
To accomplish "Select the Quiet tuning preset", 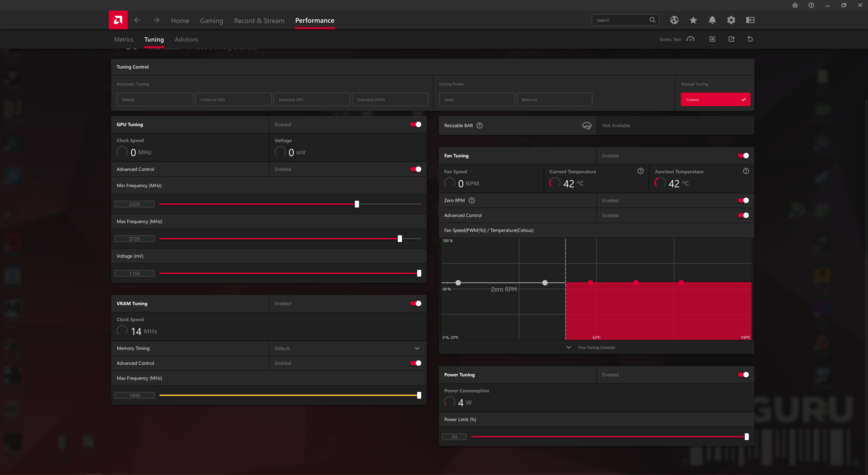I will pyautogui.click(x=476, y=99).
